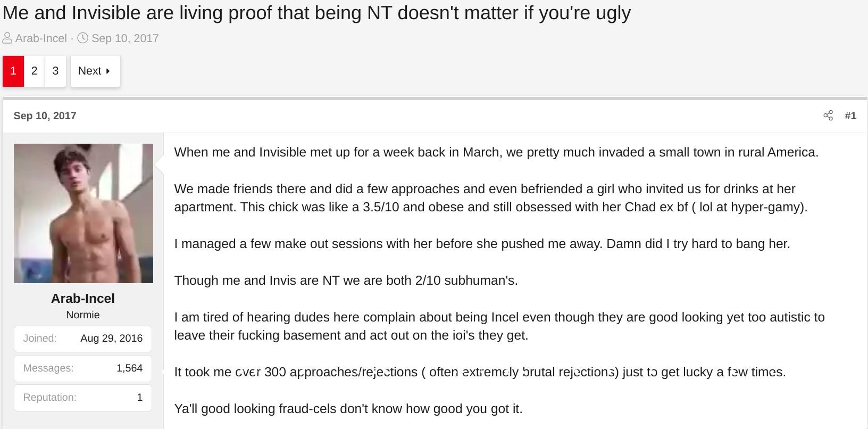Click the post date in post header

pyautogui.click(x=45, y=115)
